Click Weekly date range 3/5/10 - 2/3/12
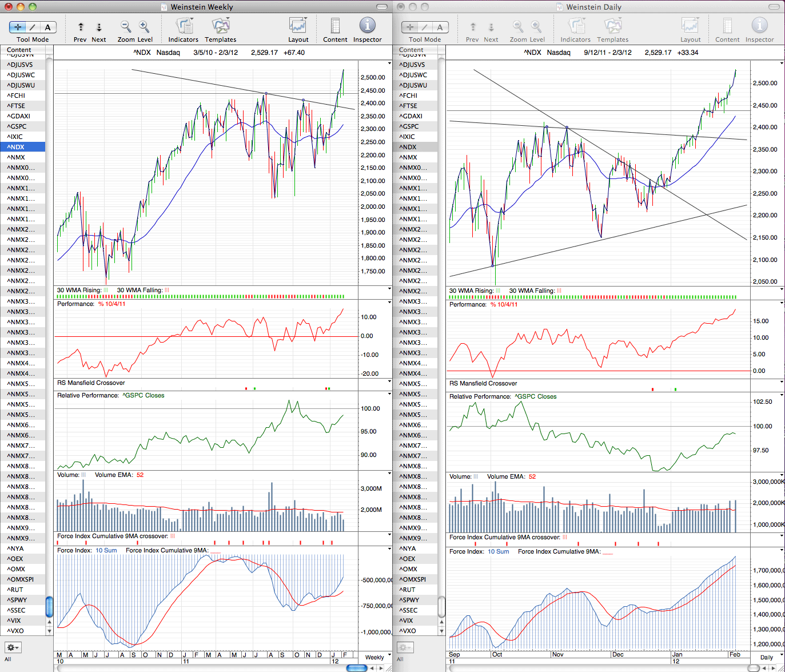Image resolution: width=785 pixels, height=672 pixels. (x=216, y=52)
